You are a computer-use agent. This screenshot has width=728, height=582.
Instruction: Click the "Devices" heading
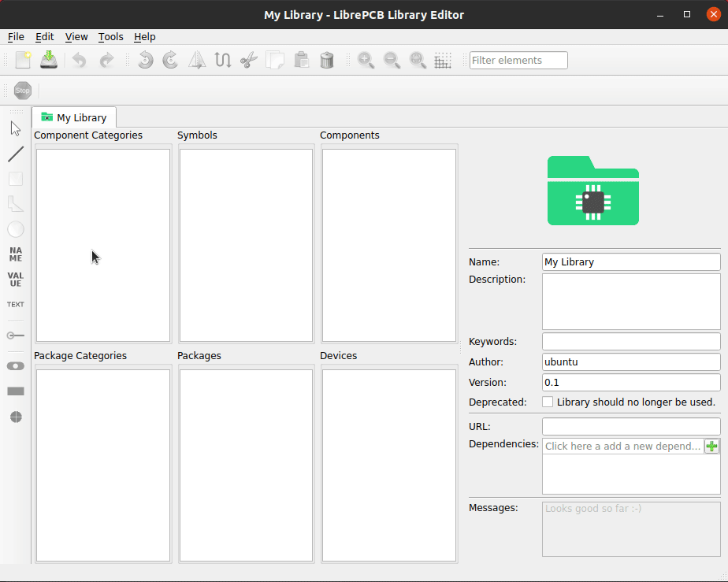point(339,355)
